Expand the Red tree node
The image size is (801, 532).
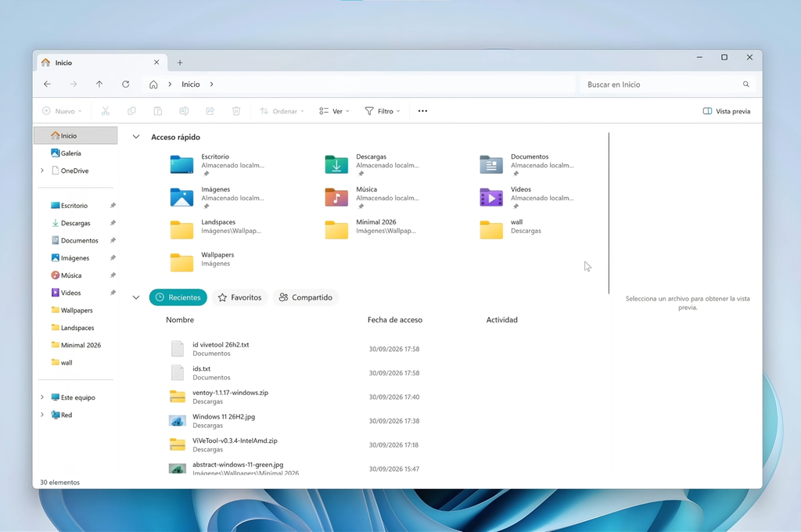coord(42,415)
